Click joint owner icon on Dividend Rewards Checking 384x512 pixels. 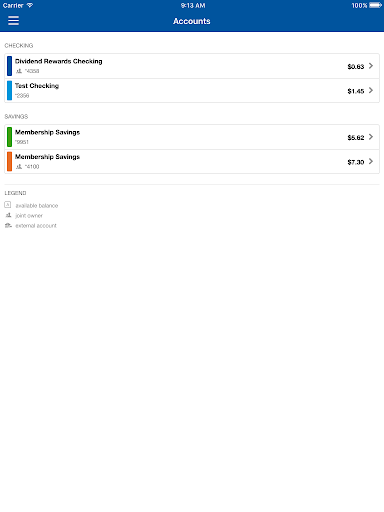[x=19, y=71]
